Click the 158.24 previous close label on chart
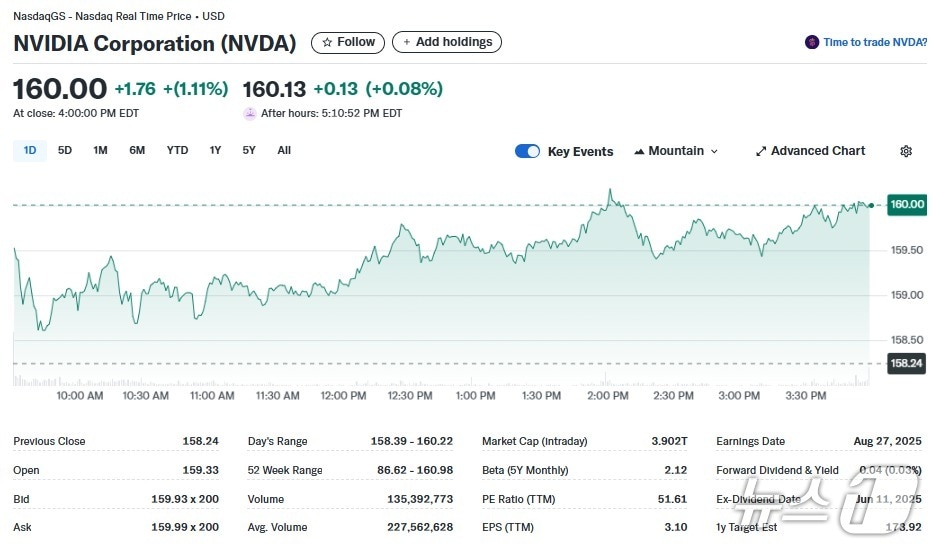Screen dimensions: 932x548 coord(907,363)
